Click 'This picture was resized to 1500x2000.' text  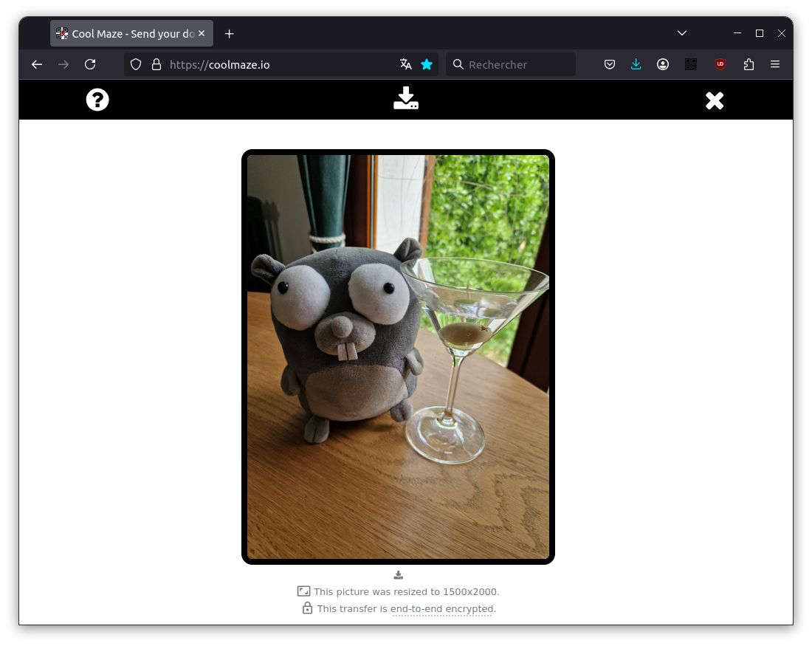pos(407,591)
